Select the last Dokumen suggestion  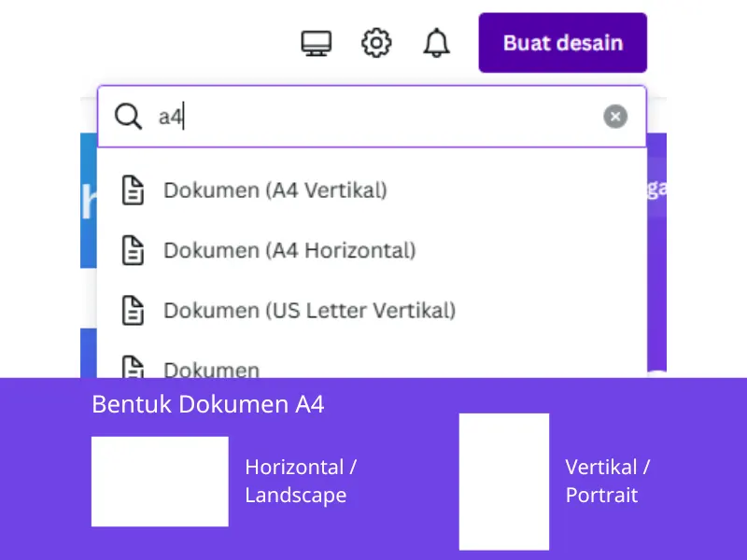tap(212, 370)
